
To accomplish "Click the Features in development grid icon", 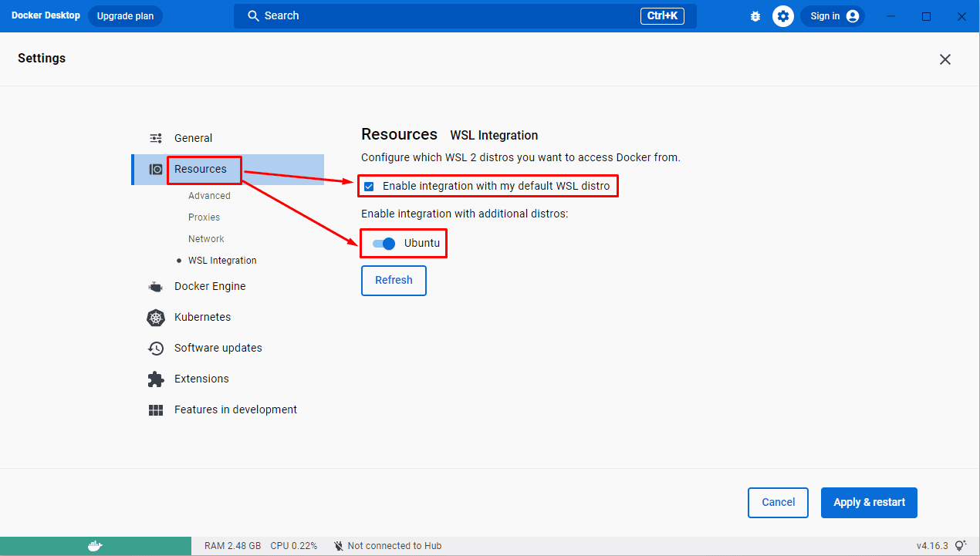I will [x=156, y=409].
